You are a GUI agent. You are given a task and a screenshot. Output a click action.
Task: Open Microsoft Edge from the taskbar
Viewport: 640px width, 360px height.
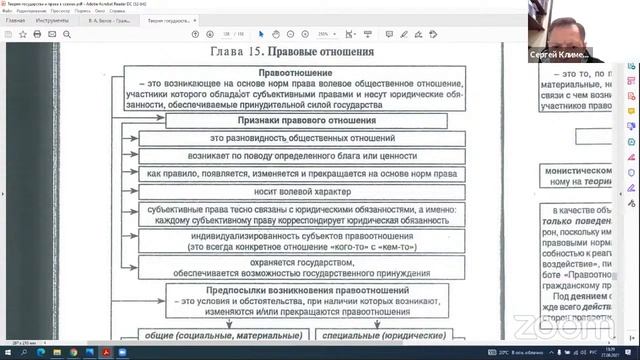pos(41,352)
